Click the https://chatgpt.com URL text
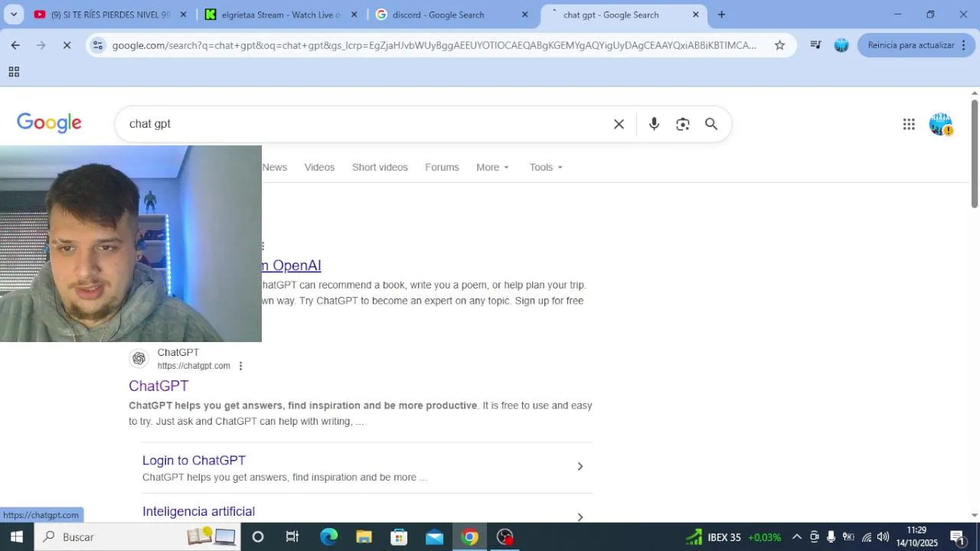The image size is (980, 551). pos(194,366)
